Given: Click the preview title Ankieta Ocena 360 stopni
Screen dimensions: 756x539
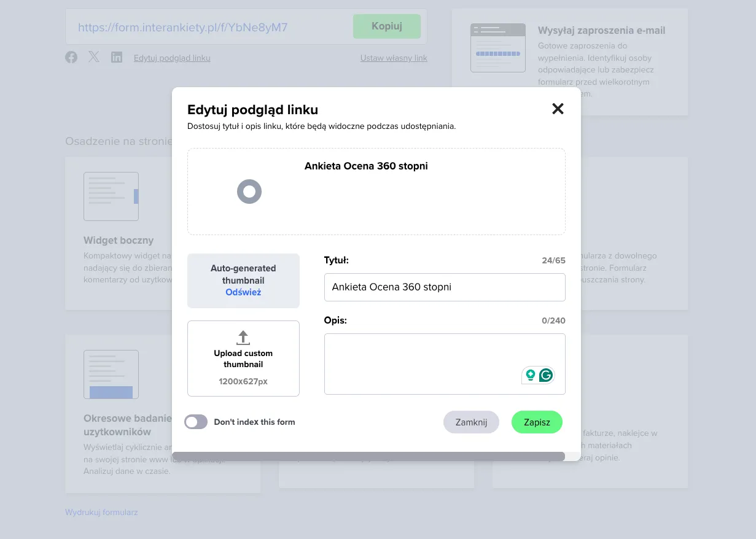Looking at the screenshot, I should (366, 166).
